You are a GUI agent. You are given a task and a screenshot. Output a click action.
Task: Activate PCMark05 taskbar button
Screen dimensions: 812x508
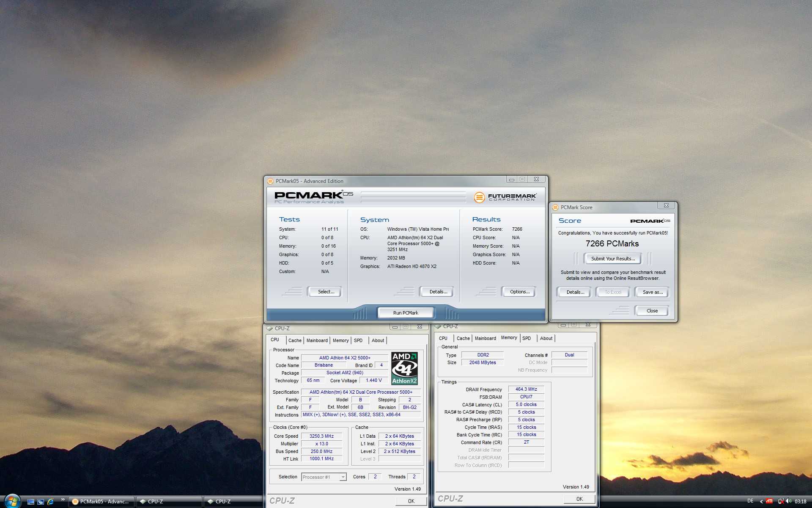pyautogui.click(x=101, y=502)
